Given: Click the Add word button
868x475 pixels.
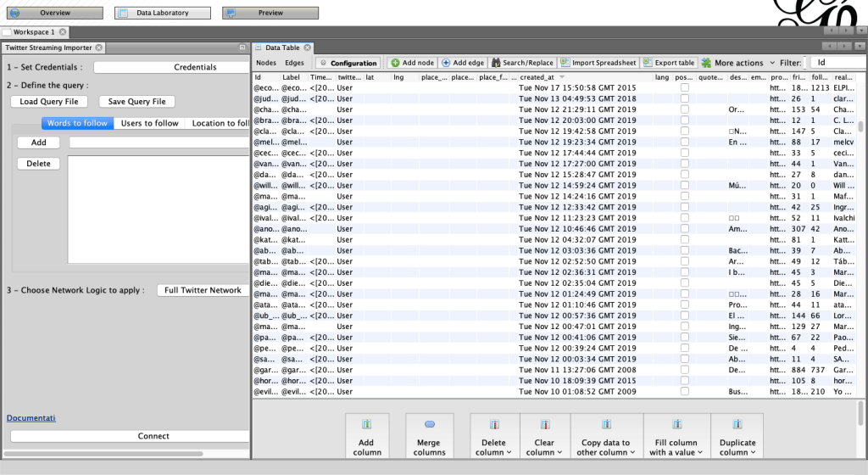Looking at the screenshot, I should pos(39,142).
